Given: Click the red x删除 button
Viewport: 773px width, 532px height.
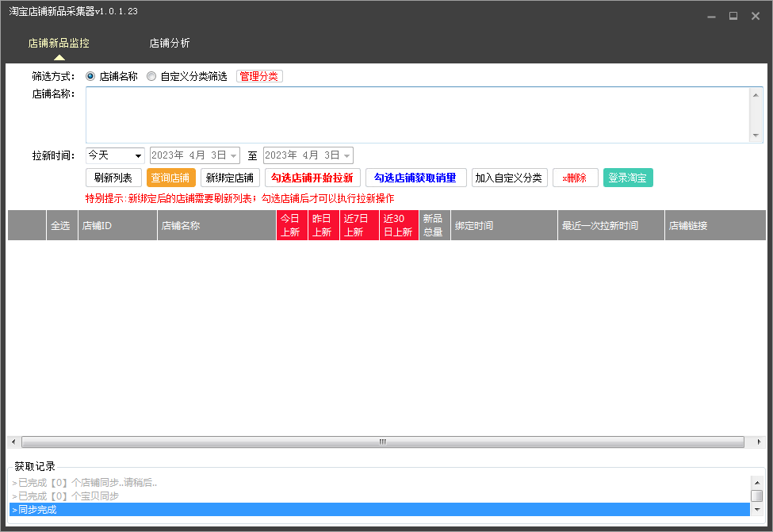Looking at the screenshot, I should (x=575, y=178).
